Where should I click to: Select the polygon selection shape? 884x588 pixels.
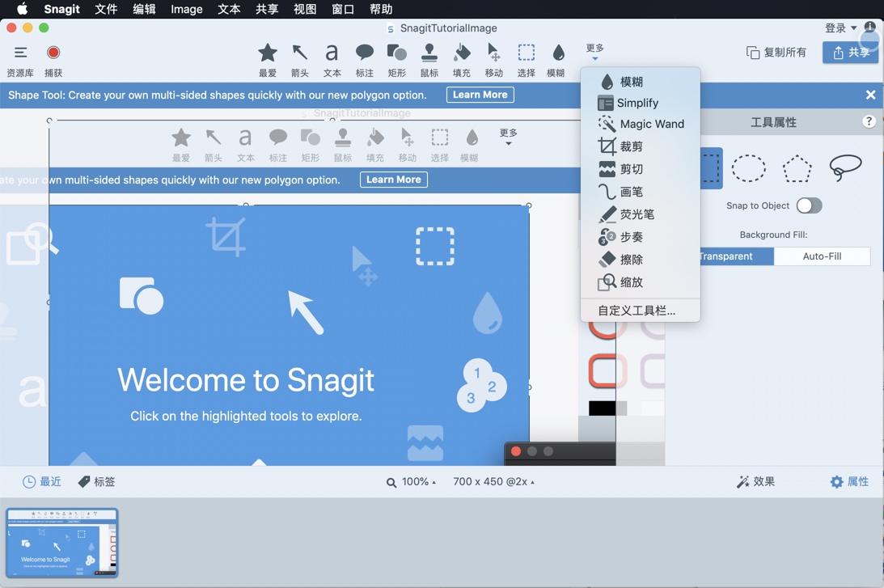tap(797, 168)
